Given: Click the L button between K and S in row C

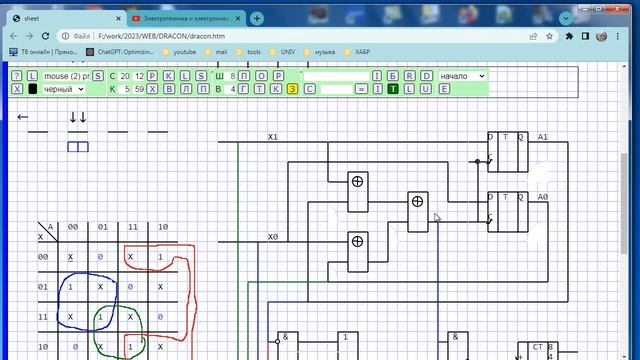Looking at the screenshot, I should pos(185,76).
